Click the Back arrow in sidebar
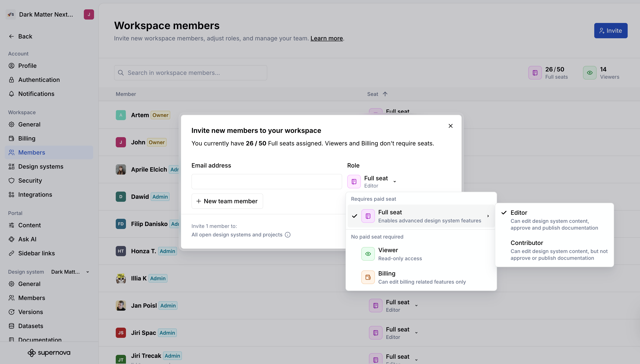 pos(11,37)
